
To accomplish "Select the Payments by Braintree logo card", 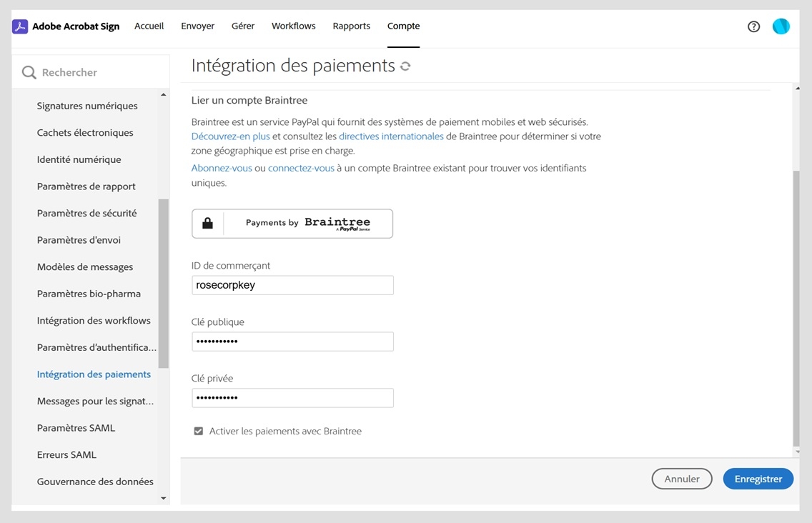I will [x=292, y=223].
